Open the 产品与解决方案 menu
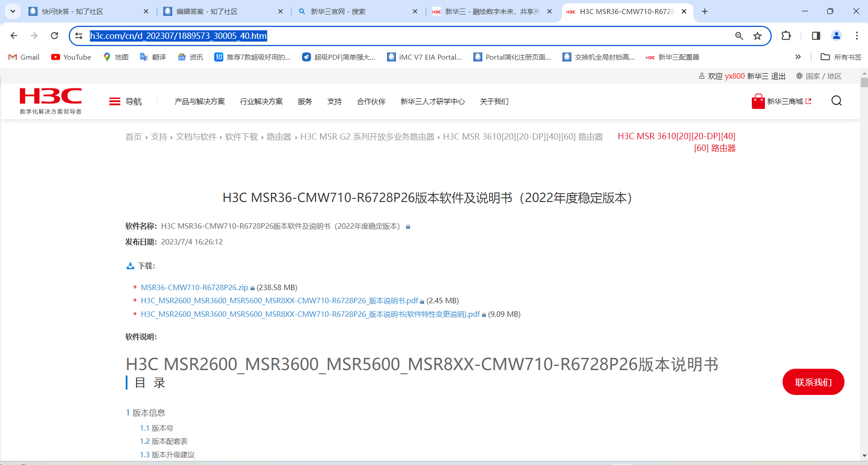This screenshot has height=465, width=868. click(200, 102)
